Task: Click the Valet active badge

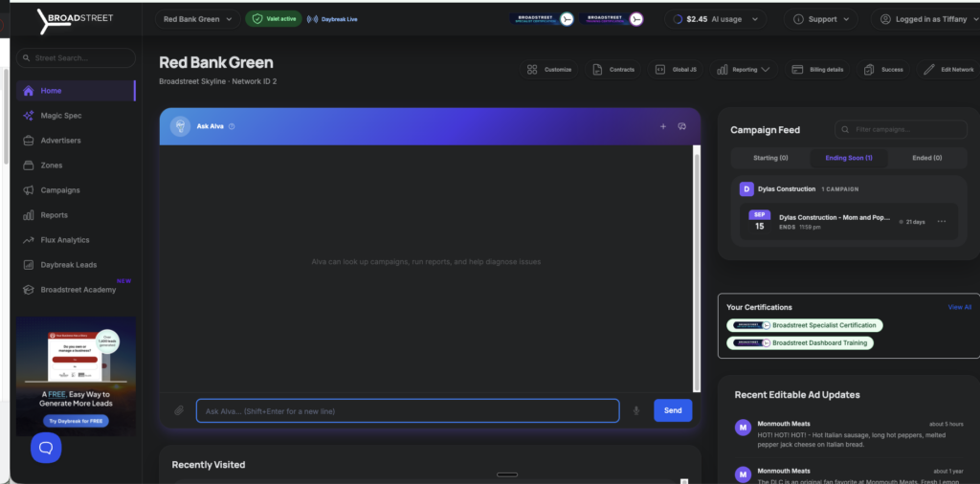Action: pyautogui.click(x=274, y=19)
